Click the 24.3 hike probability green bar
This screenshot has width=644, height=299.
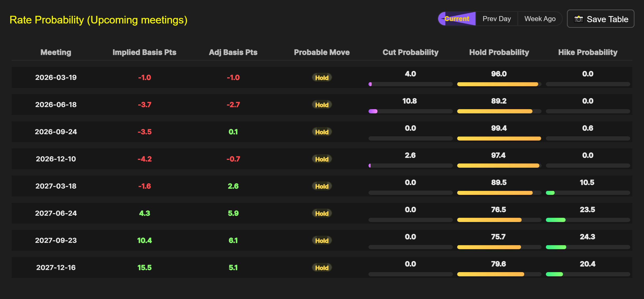(x=556, y=247)
